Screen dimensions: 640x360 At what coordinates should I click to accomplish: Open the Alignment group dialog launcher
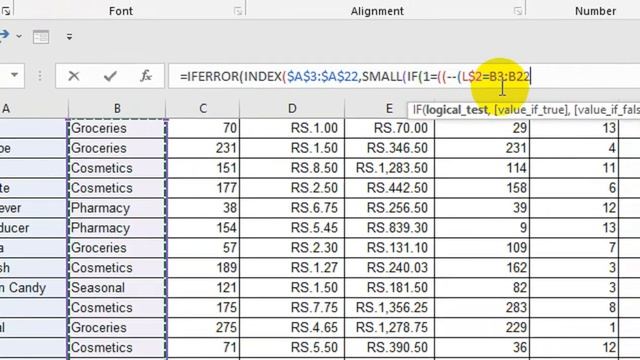(518, 11)
